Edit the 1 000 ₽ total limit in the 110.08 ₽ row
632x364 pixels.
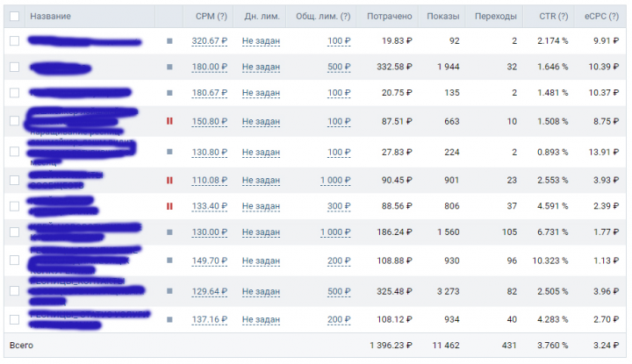coord(335,181)
